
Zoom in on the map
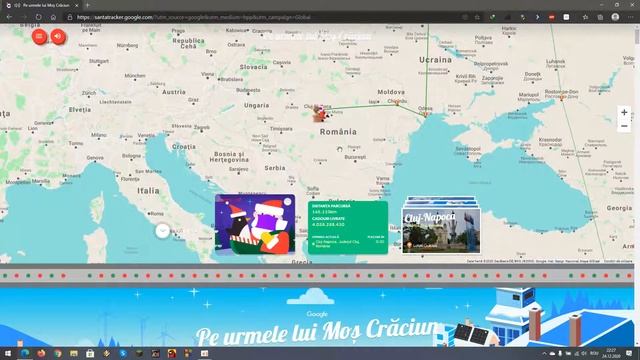[x=624, y=112]
